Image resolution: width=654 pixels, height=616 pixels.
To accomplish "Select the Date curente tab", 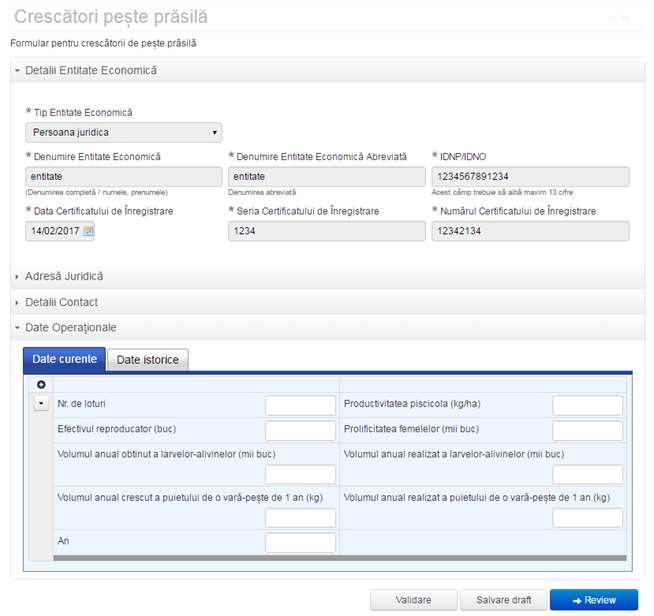I will click(64, 360).
